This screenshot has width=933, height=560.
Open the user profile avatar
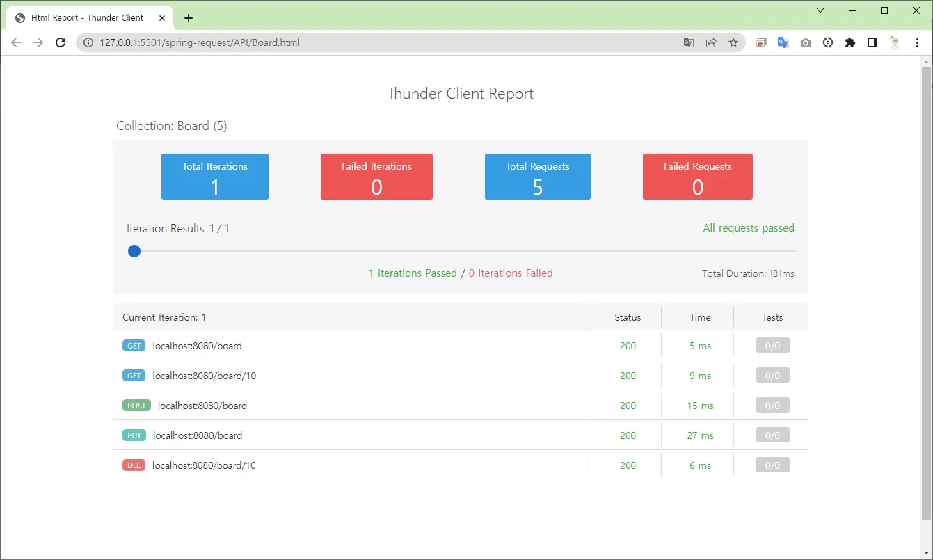pos(895,42)
